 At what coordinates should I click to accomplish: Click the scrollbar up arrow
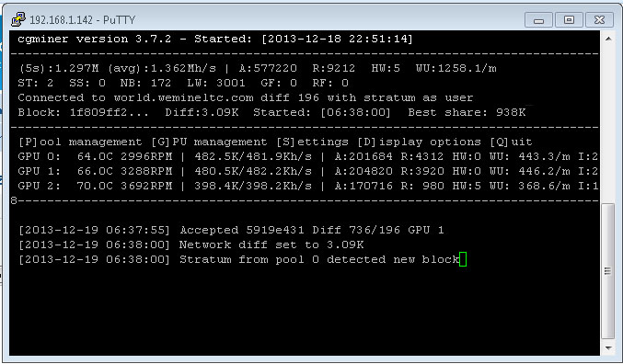[x=608, y=39]
